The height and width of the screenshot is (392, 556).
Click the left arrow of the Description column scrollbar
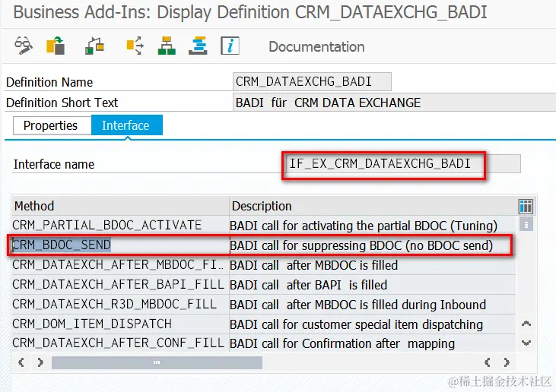(488, 362)
